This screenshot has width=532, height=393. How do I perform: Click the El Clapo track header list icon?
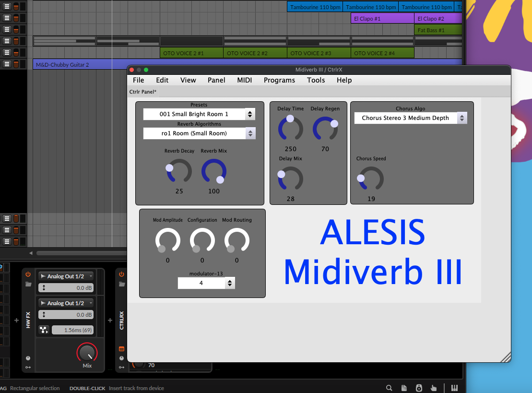[x=7, y=18]
